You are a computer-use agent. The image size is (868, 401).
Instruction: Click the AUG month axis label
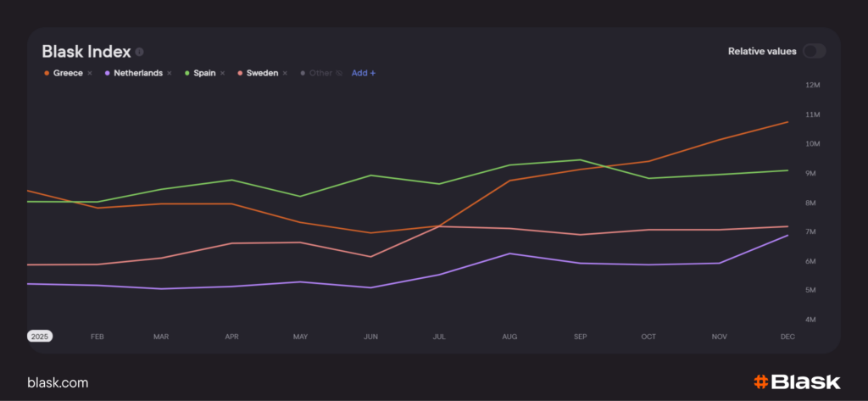pyautogui.click(x=509, y=337)
